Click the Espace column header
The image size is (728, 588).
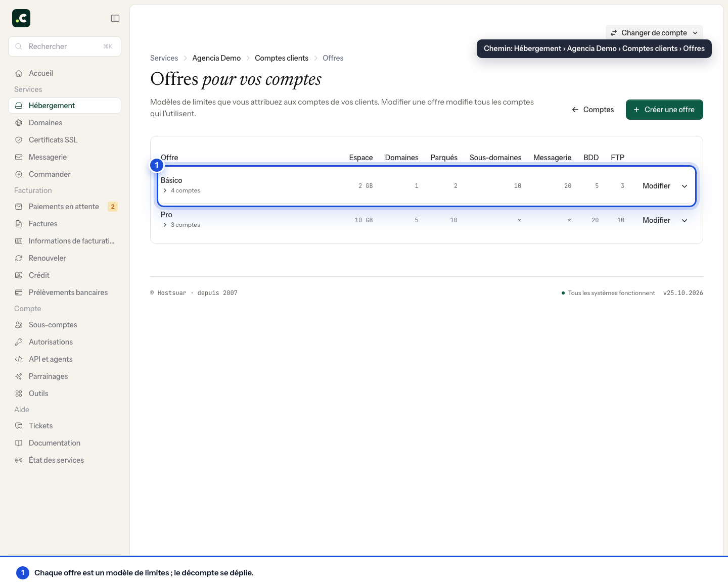coord(361,158)
